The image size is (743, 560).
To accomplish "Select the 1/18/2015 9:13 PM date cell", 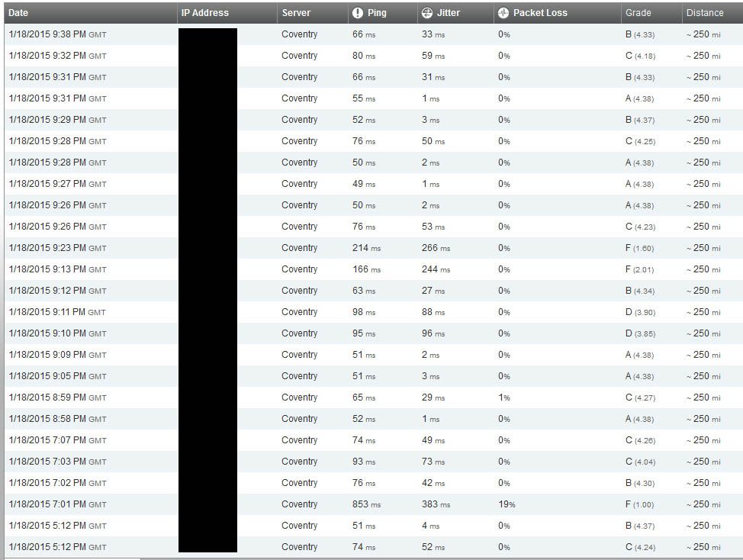I will (x=57, y=269).
